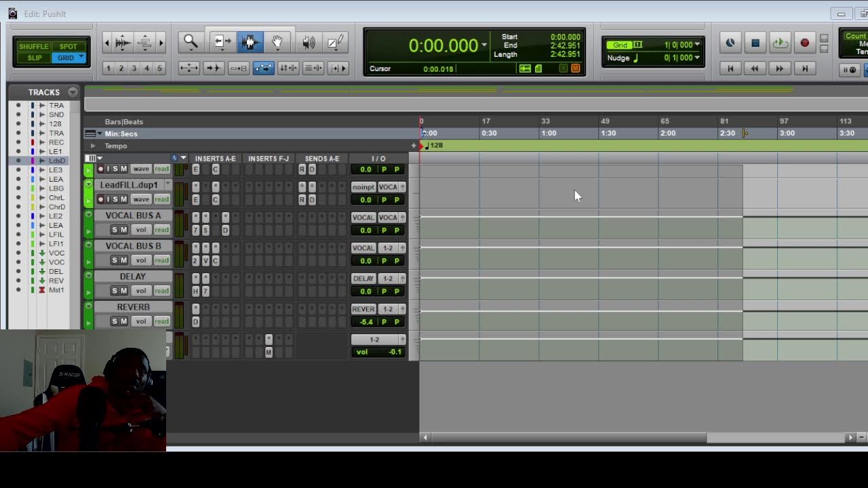Click the audio zoom waveform icon
868x488 pixels.
pyautogui.click(x=123, y=43)
